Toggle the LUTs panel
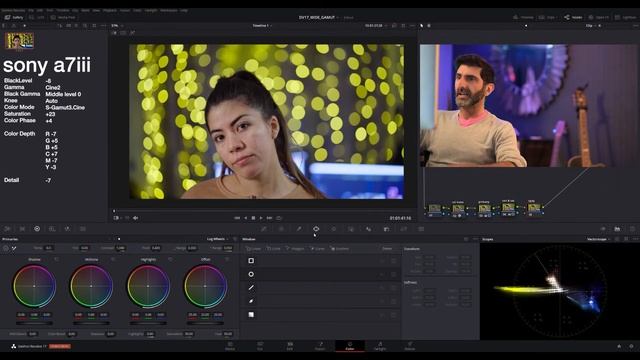 pos(37,18)
